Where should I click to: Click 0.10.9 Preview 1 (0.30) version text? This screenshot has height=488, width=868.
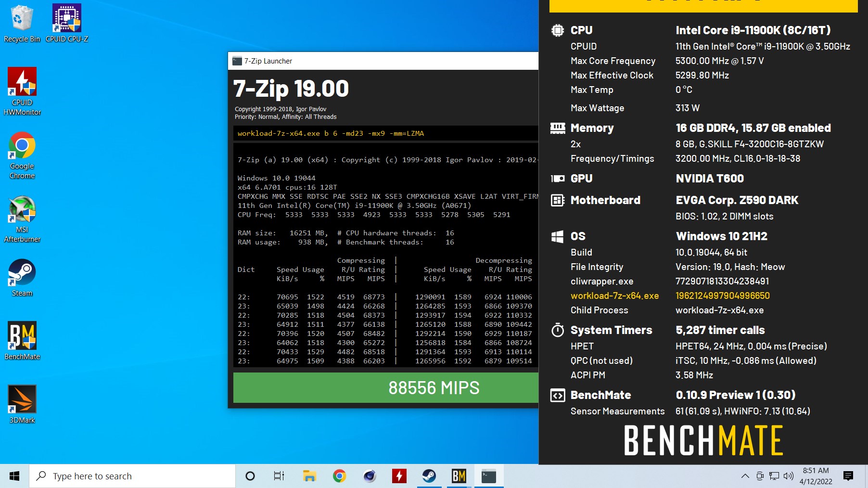tap(736, 395)
